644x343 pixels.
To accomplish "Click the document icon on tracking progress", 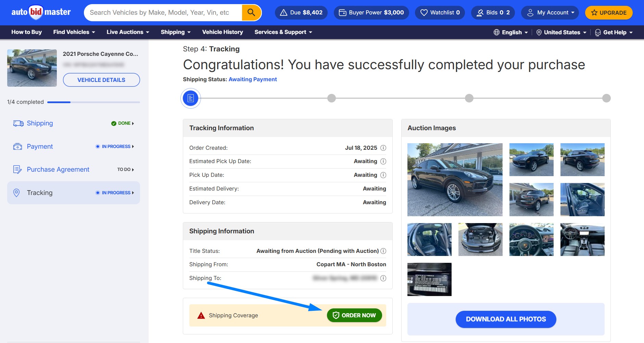I will pos(191,98).
